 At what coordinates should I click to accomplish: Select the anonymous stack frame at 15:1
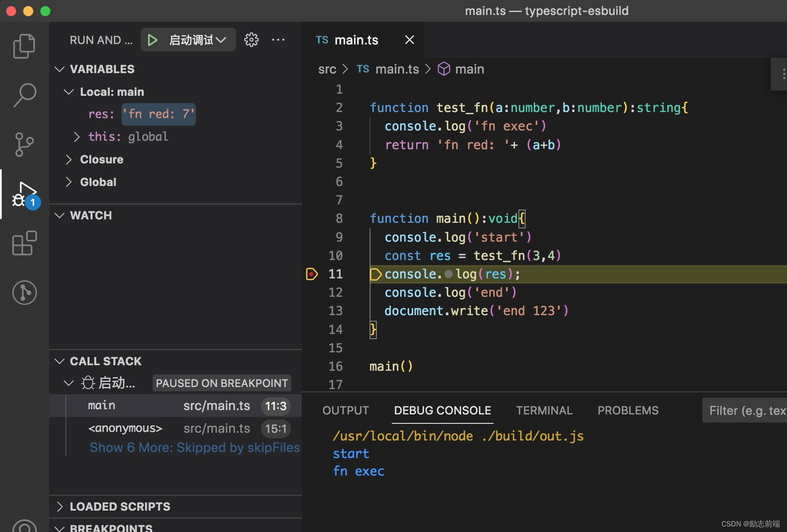click(x=175, y=428)
